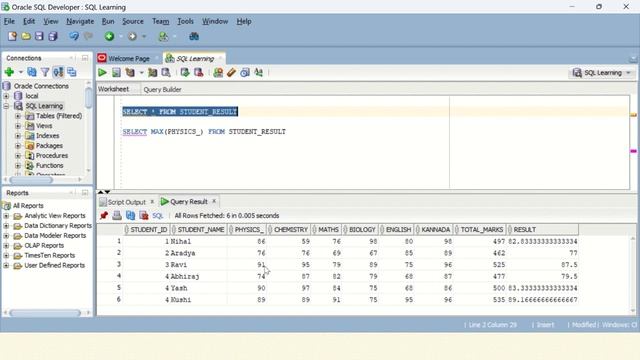Click the Refresh icon in Query Result toolbar
The width and height of the screenshot is (640, 360).
pos(131,216)
